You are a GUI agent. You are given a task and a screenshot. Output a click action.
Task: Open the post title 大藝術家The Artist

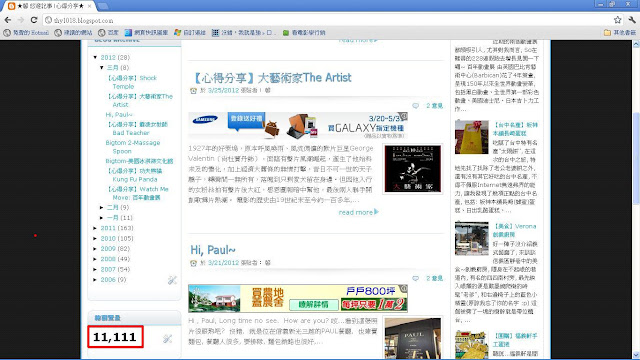pyautogui.click(x=271, y=78)
